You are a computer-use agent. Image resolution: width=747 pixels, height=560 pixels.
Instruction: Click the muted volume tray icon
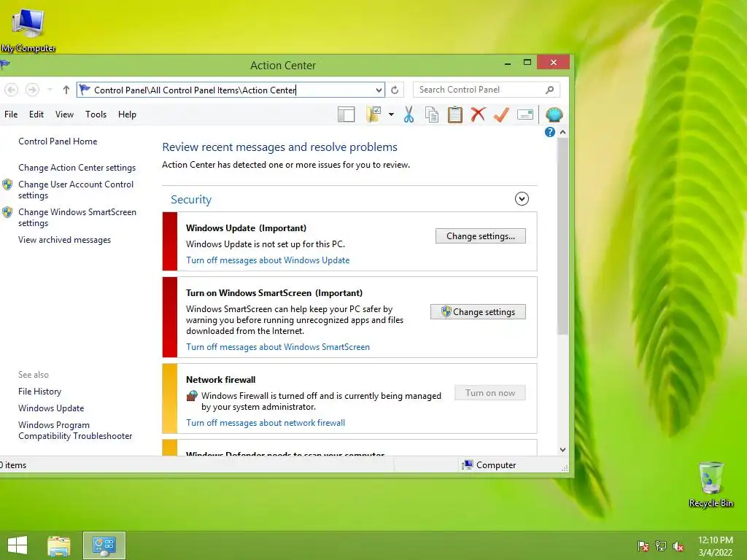678,546
